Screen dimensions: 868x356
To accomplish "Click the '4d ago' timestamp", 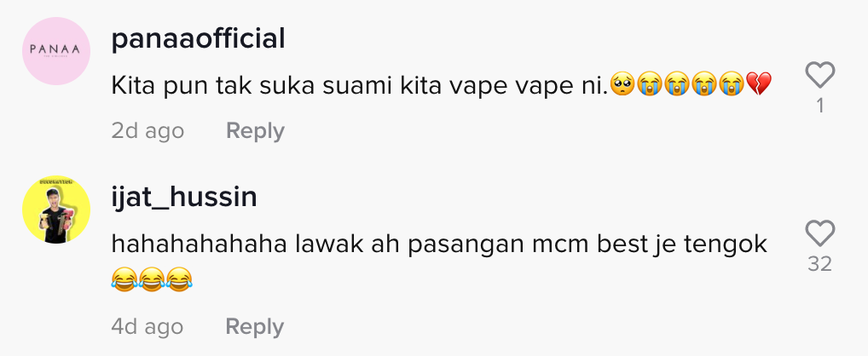I will (x=148, y=327).
